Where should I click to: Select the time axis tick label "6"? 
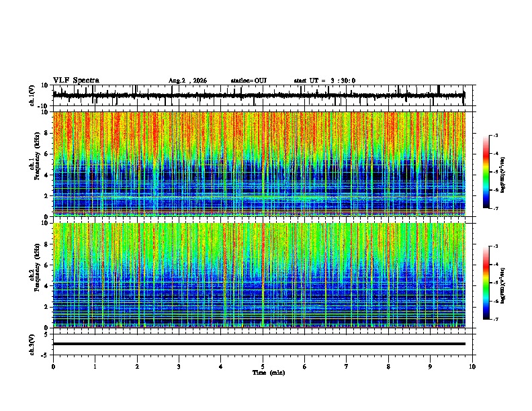click(305, 367)
